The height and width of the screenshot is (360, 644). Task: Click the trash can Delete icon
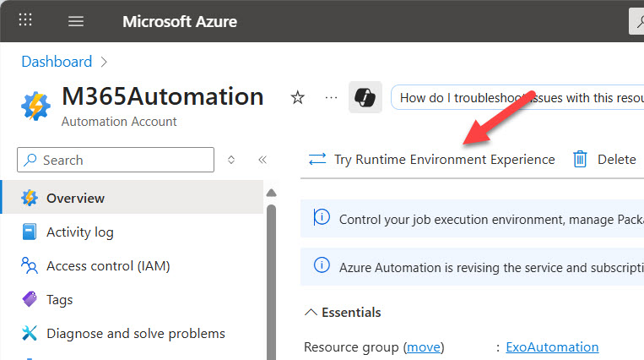(580, 159)
